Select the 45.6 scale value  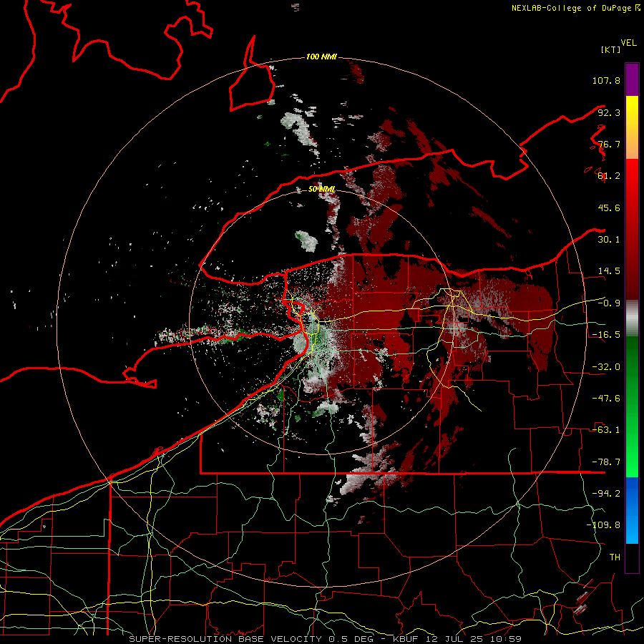(609, 208)
